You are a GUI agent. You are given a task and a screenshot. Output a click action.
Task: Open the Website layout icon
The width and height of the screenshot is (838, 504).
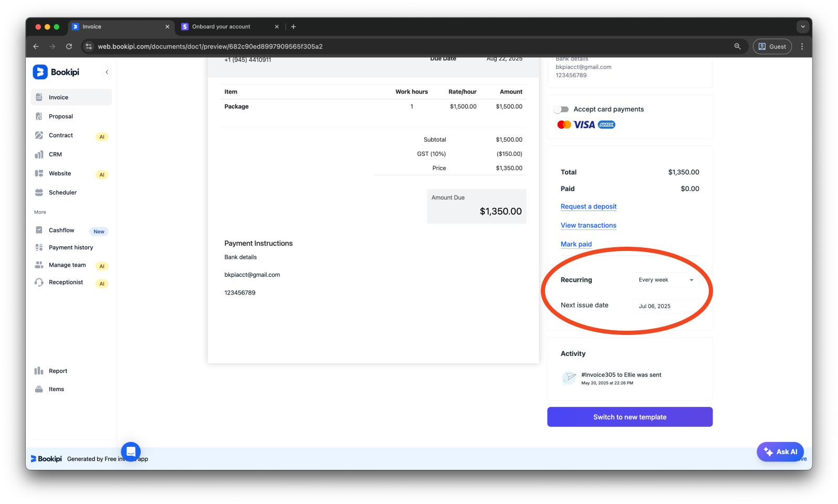(39, 173)
